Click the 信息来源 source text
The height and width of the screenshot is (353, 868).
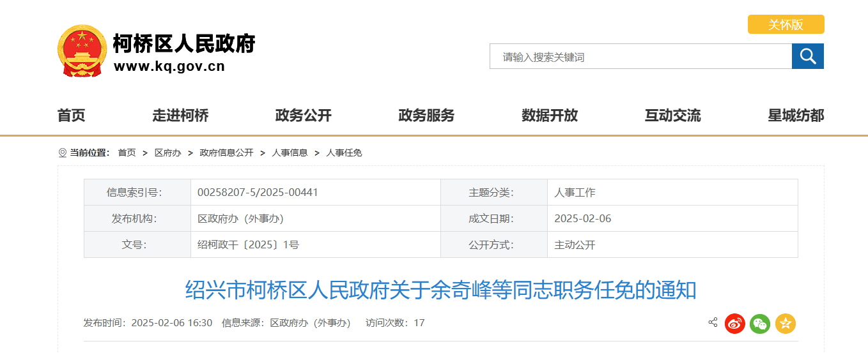[286, 323]
